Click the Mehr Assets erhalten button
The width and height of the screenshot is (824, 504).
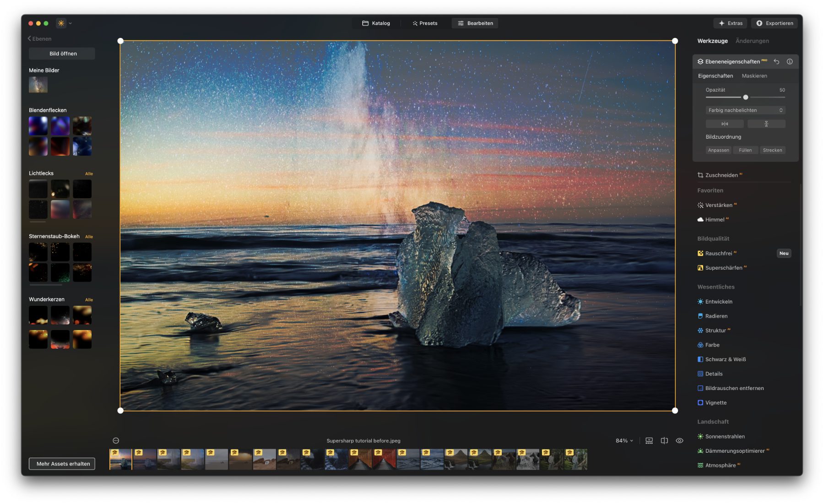tap(62, 464)
